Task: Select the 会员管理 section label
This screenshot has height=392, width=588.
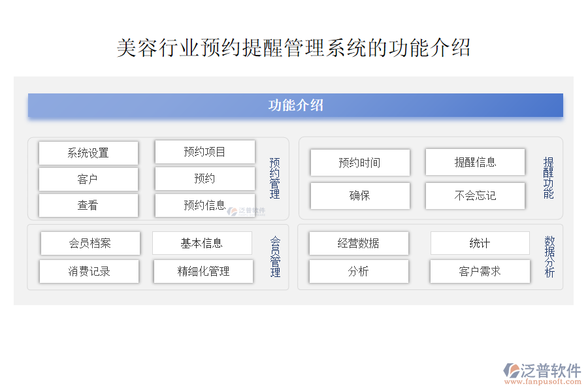Action: coord(274,257)
